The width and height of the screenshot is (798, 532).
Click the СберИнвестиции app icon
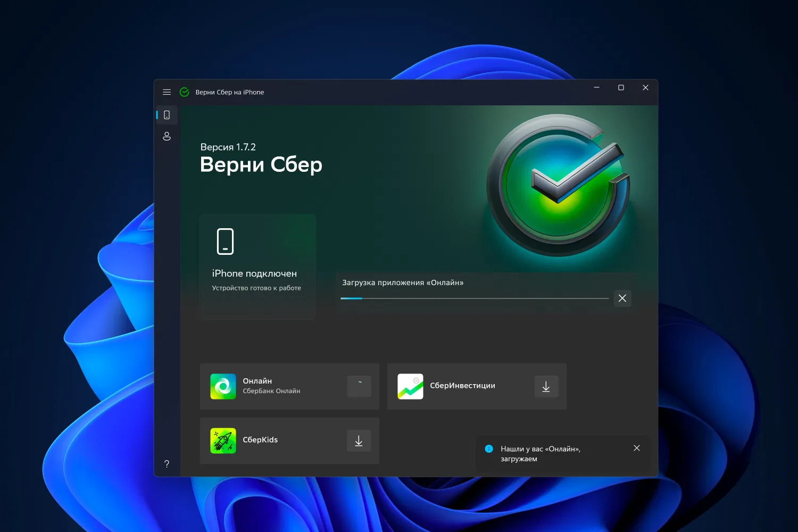[410, 386]
